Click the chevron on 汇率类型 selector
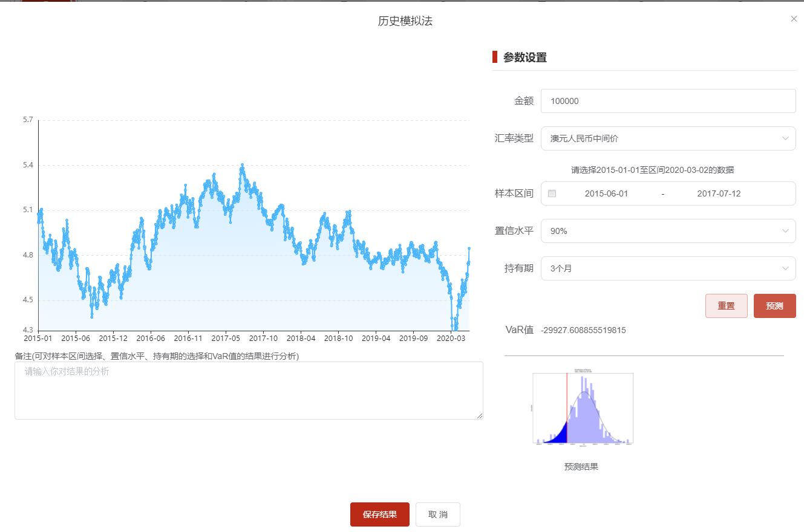 (x=786, y=138)
